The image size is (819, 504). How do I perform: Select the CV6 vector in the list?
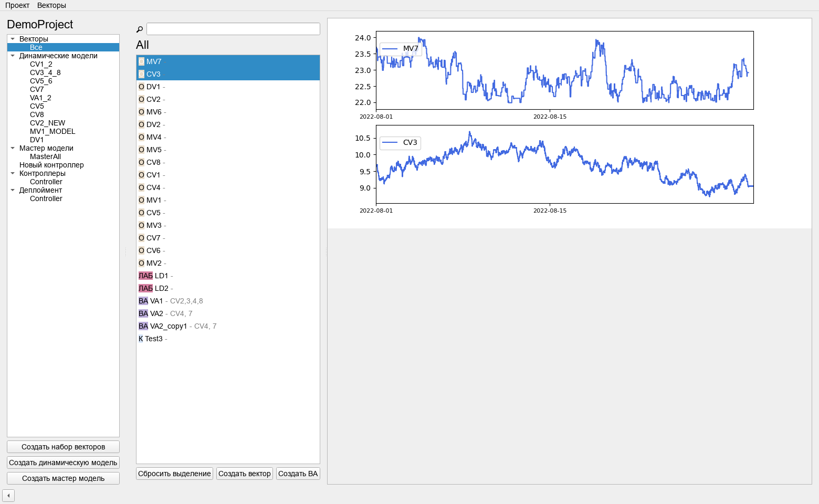(x=228, y=250)
